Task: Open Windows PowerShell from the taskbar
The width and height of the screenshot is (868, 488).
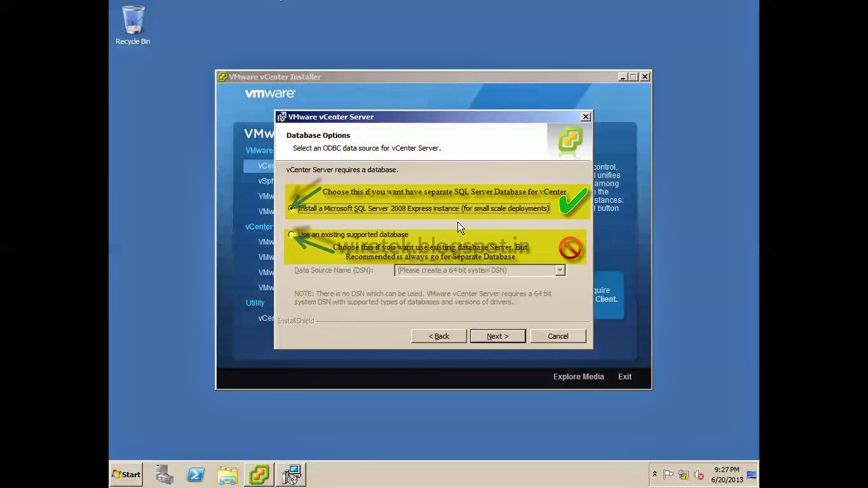Action: (195, 475)
